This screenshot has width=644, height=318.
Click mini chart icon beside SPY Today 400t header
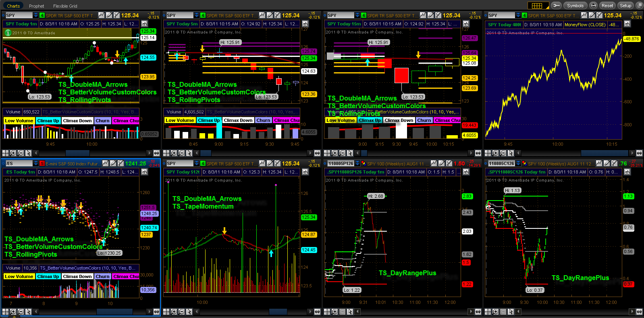tap(627, 24)
